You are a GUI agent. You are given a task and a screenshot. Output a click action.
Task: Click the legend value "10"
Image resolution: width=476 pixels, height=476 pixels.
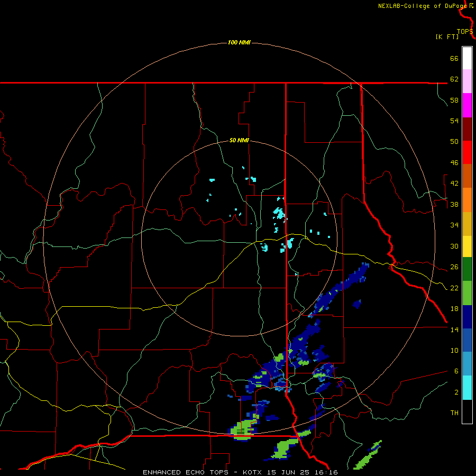point(454,350)
